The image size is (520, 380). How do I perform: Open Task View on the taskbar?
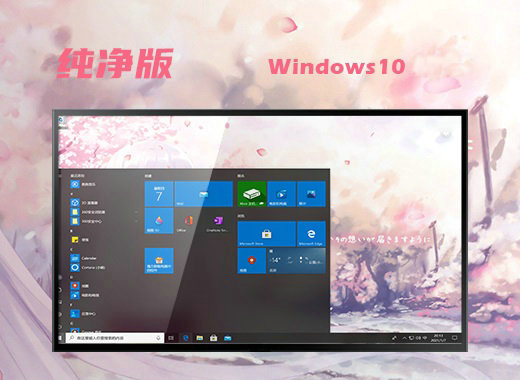tap(171, 338)
